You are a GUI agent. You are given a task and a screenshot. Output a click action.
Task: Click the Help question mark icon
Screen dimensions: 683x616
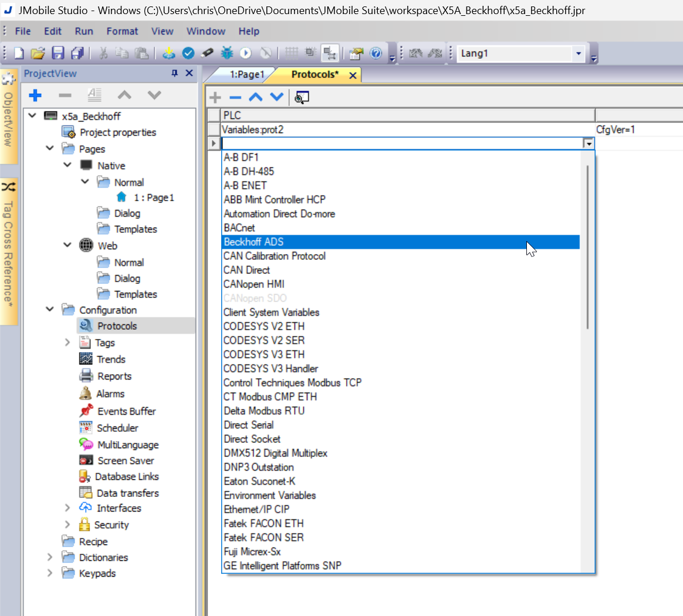point(376,53)
